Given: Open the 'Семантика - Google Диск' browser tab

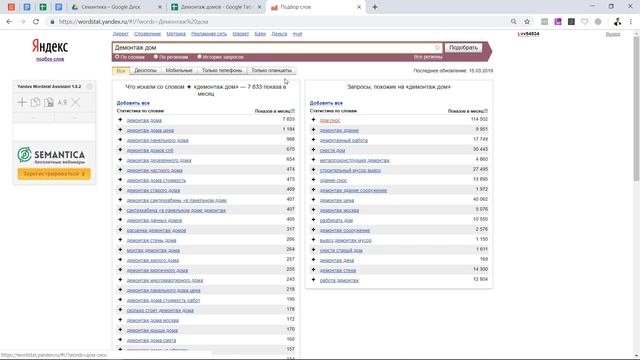Looking at the screenshot, I should point(116,7).
